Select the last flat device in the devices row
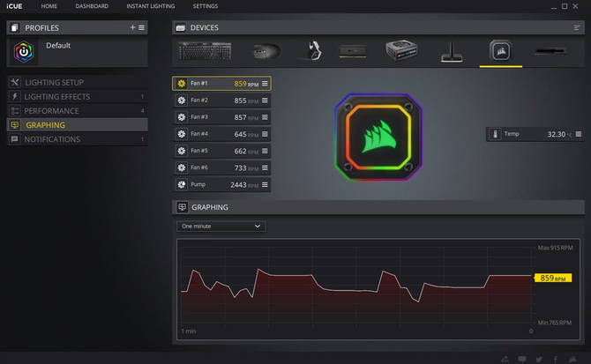The width and height of the screenshot is (591, 364). 550,51
